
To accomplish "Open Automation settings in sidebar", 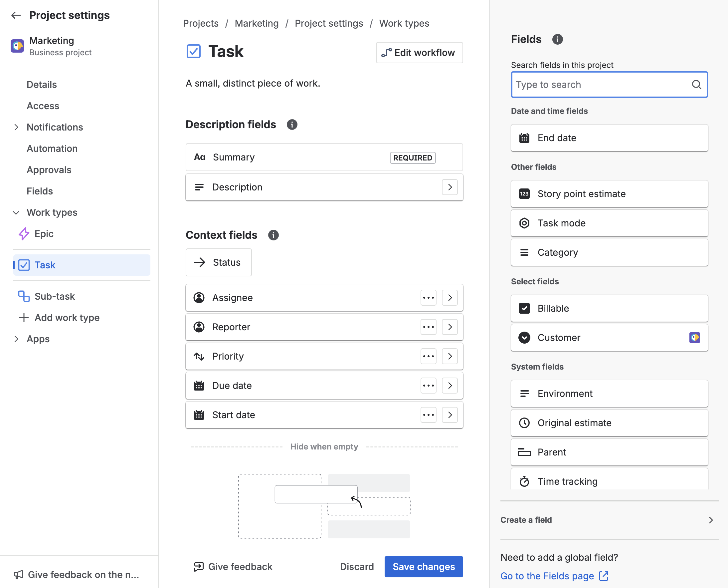I will coord(52,148).
